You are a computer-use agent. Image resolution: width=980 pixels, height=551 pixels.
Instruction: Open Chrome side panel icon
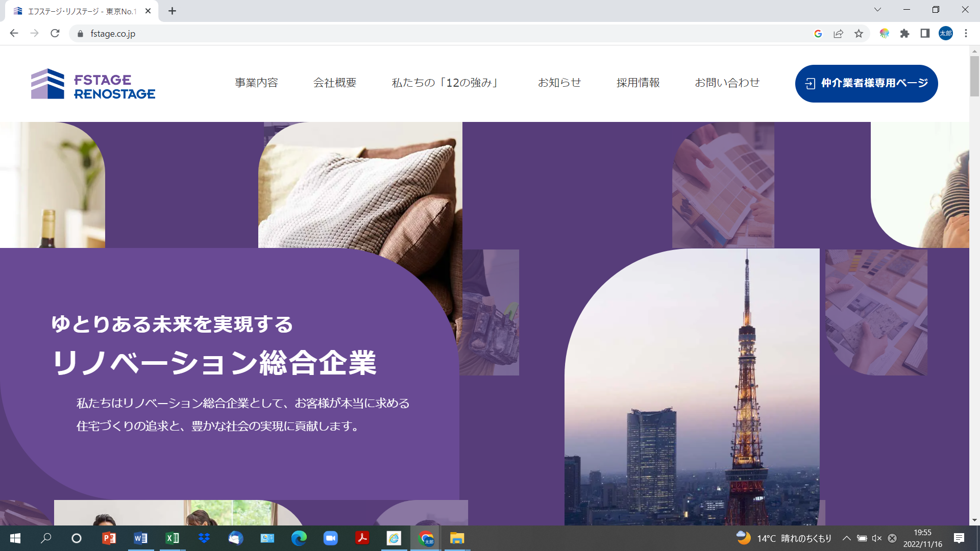[925, 34]
